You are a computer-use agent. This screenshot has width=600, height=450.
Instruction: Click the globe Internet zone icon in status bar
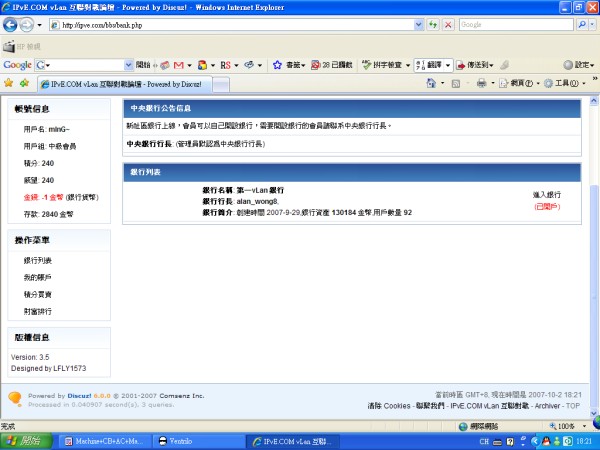click(x=463, y=426)
